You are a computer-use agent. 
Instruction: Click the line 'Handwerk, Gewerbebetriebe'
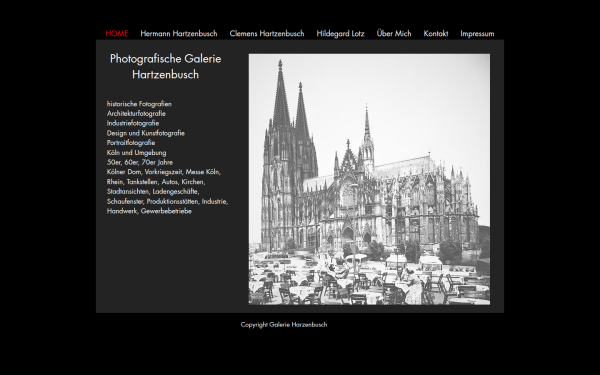coord(149,211)
